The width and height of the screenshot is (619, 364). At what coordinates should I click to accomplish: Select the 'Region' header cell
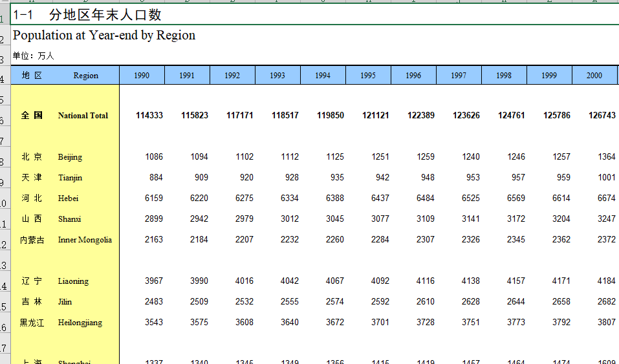coord(85,76)
